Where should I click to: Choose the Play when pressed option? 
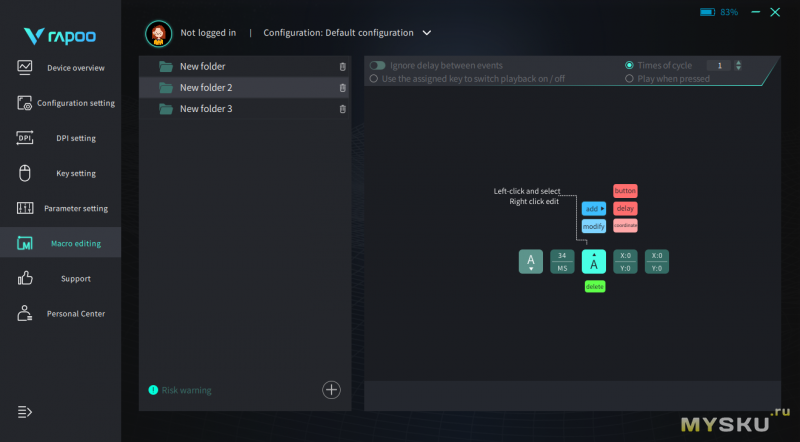point(629,78)
